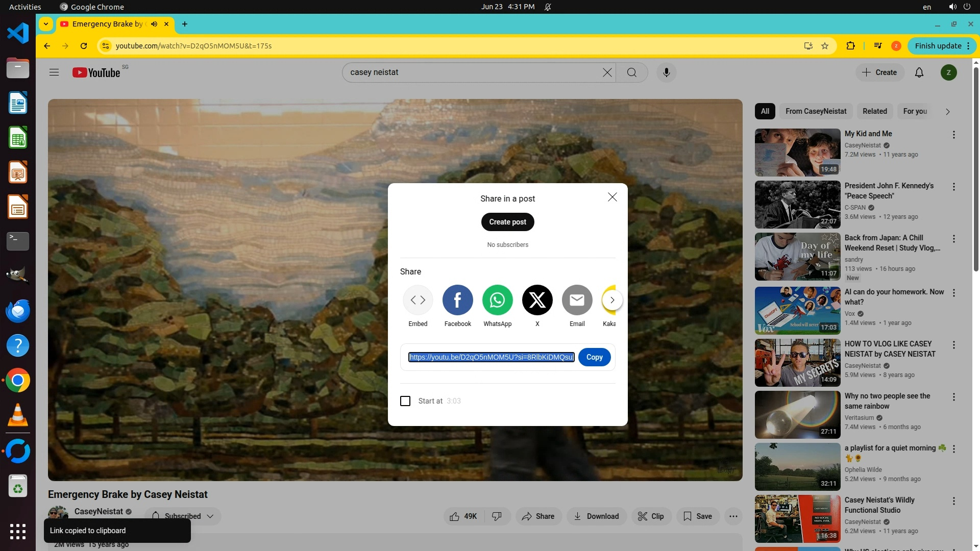This screenshot has height=551, width=980.
Task: Share to Facebook via its icon
Action: click(x=457, y=300)
